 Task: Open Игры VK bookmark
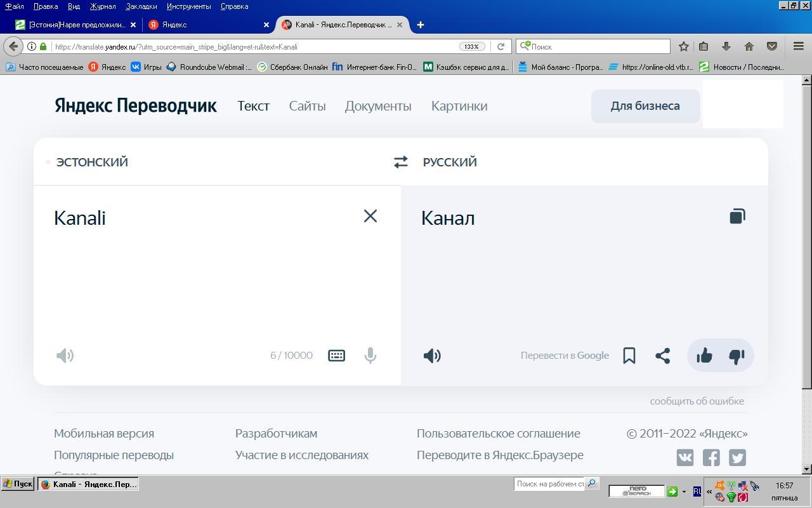click(146, 67)
